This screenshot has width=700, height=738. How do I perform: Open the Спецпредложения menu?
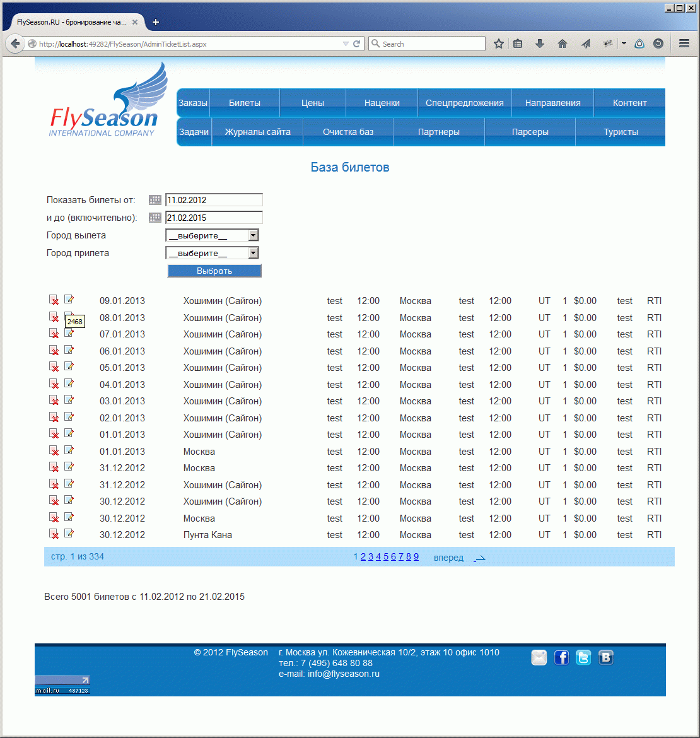(x=465, y=103)
